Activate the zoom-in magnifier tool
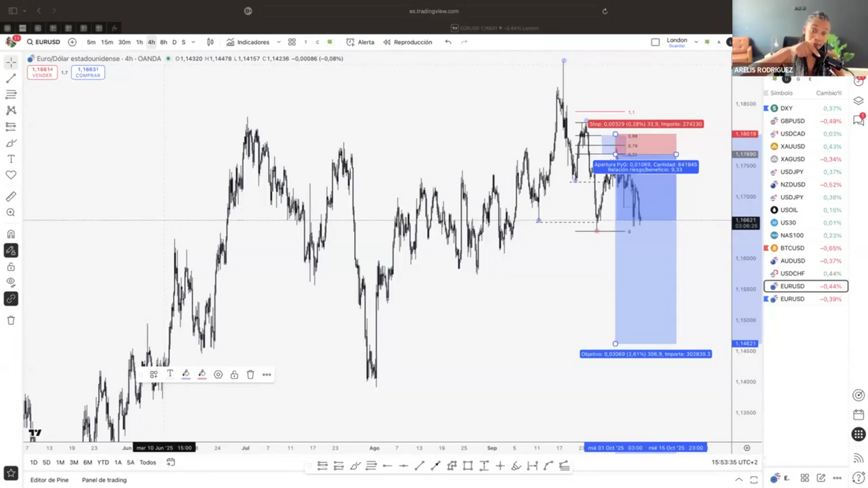The width and height of the screenshot is (868, 488). [x=10, y=212]
